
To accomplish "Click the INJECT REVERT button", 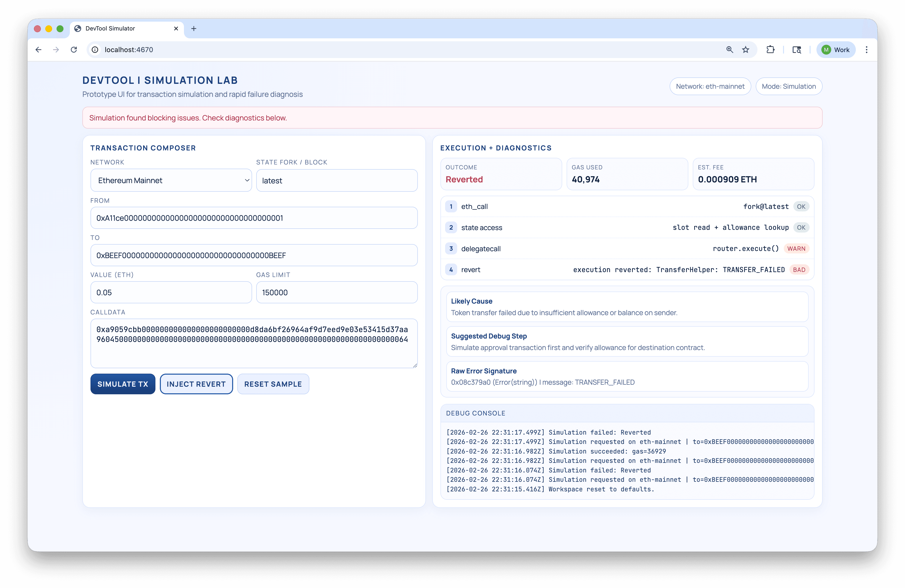I will (196, 384).
